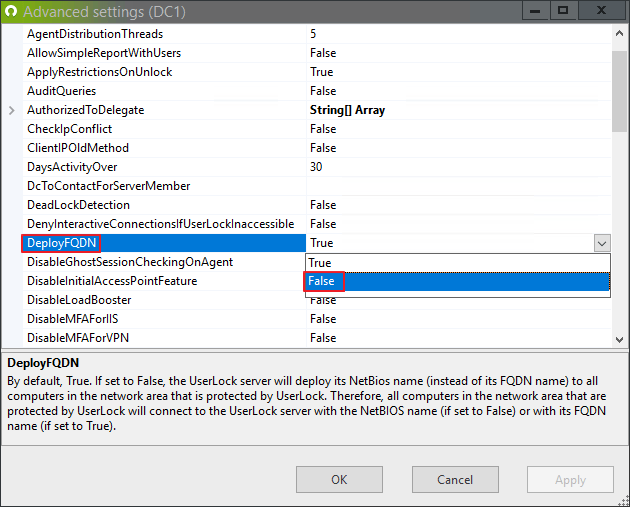Image resolution: width=630 pixels, height=507 pixels.
Task: Click the AgentDistributionThreads value 5
Action: tap(313, 34)
